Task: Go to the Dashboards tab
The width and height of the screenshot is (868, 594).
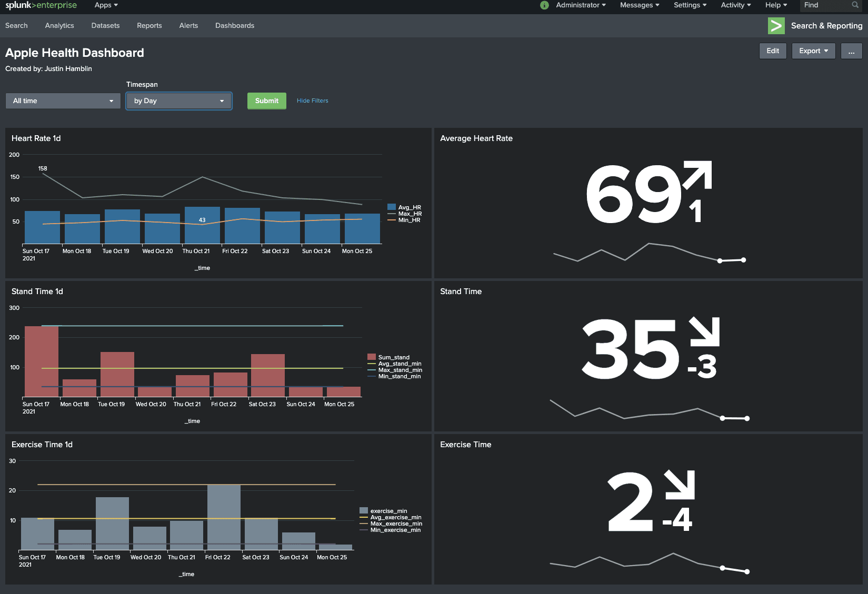Action: [x=235, y=26]
